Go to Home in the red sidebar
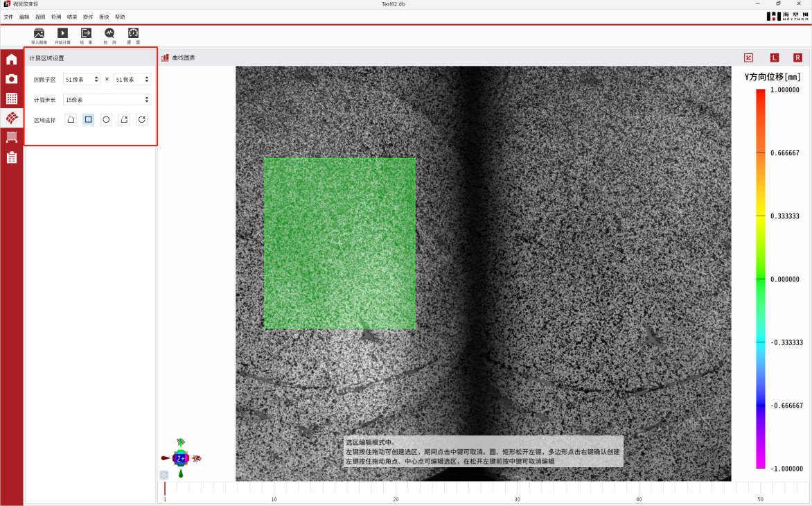The height and width of the screenshot is (506, 812). coord(12,60)
